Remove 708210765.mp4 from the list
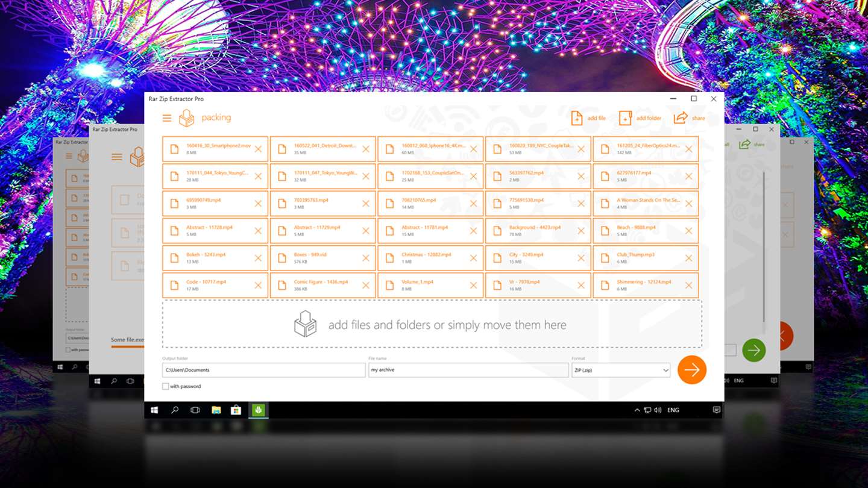The image size is (868, 488). pos(473,204)
